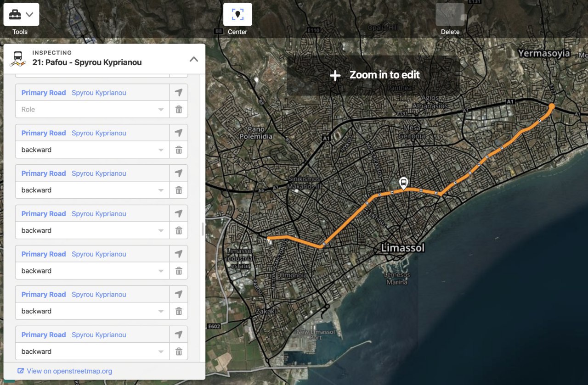Click the New Limassol Port label
This screenshot has width=588, height=385.
(316, 335)
